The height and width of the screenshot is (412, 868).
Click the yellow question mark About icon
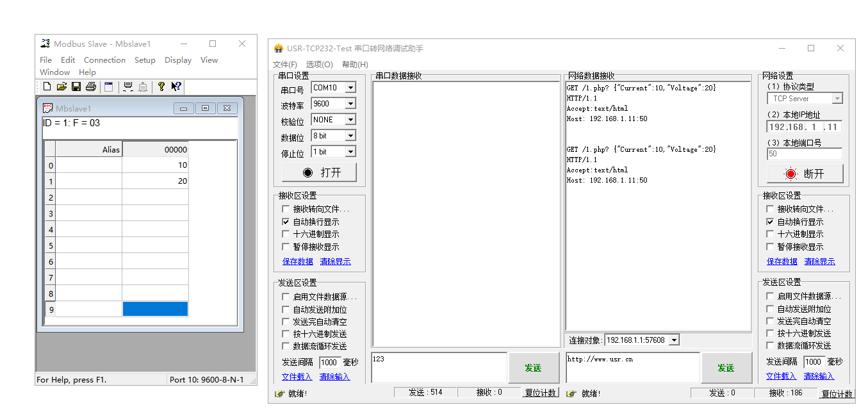click(x=161, y=87)
